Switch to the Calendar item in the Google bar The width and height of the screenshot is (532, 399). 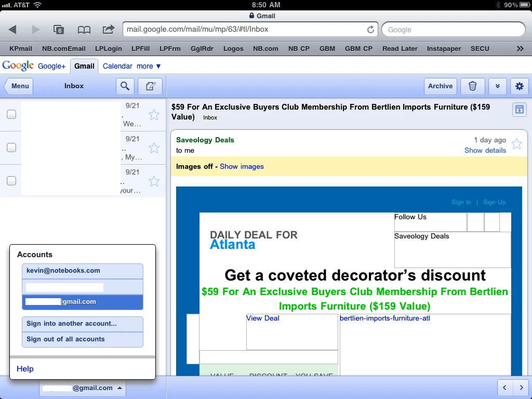click(117, 66)
